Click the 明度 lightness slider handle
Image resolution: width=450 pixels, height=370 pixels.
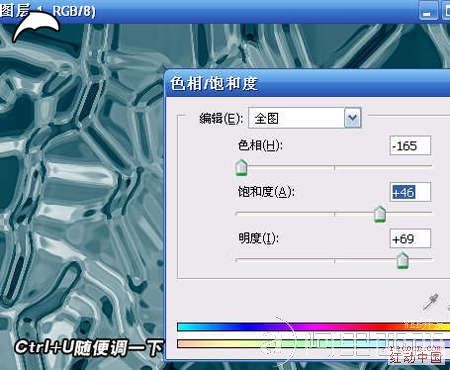pos(403,261)
